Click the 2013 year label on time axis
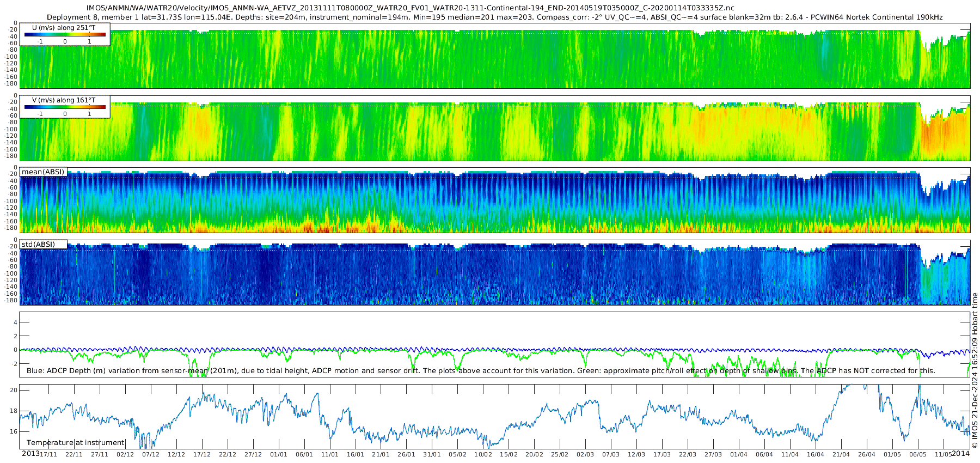 (30, 454)
